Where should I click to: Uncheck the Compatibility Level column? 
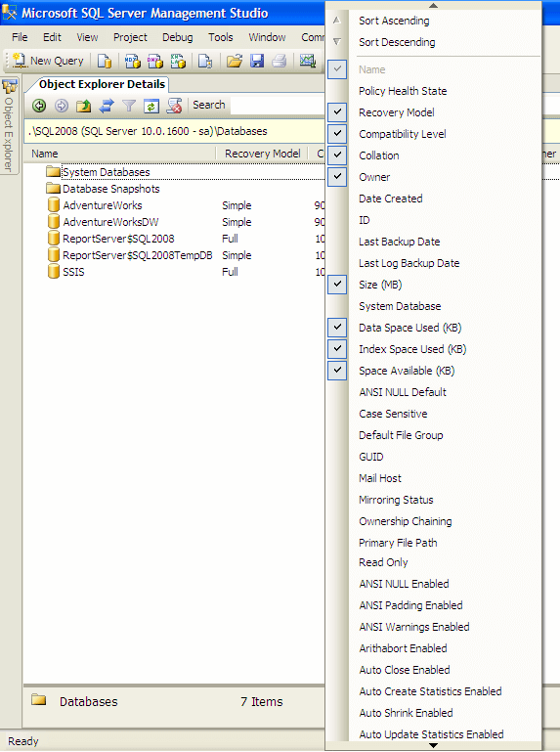(337, 134)
